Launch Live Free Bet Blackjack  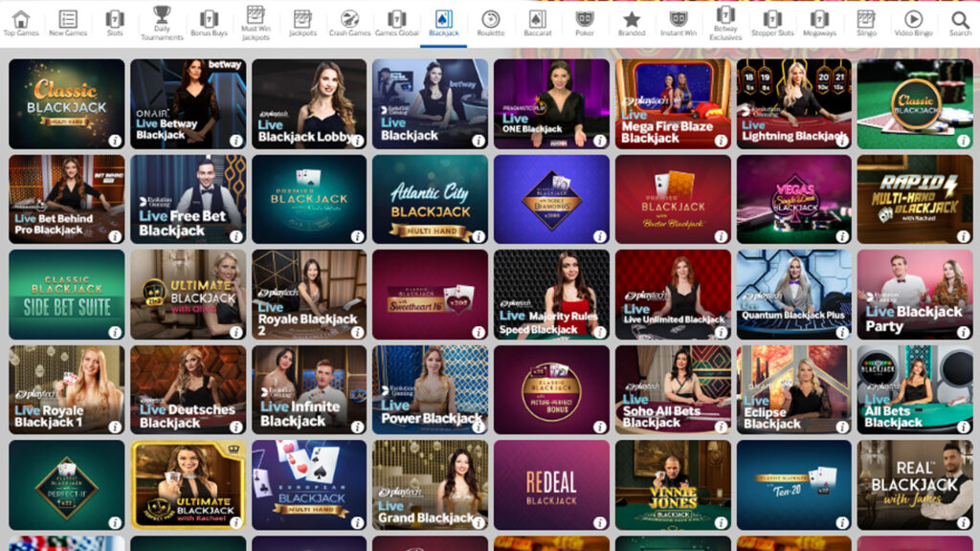click(188, 199)
